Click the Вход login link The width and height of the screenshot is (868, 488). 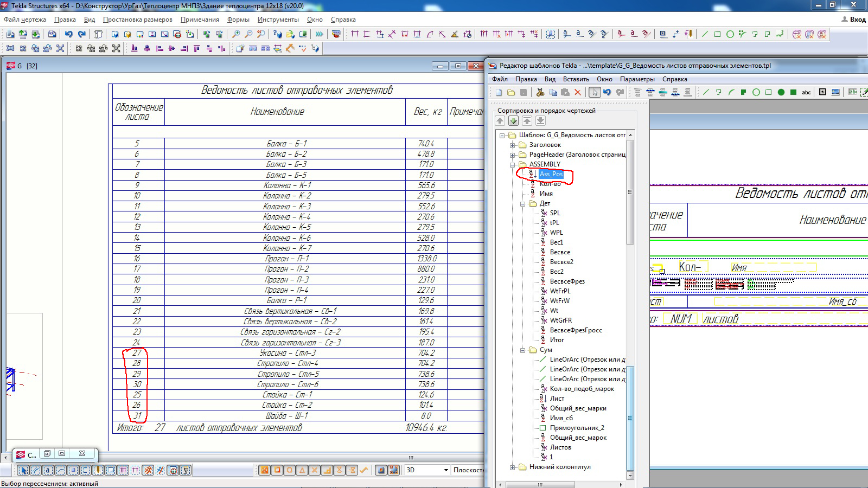(857, 20)
